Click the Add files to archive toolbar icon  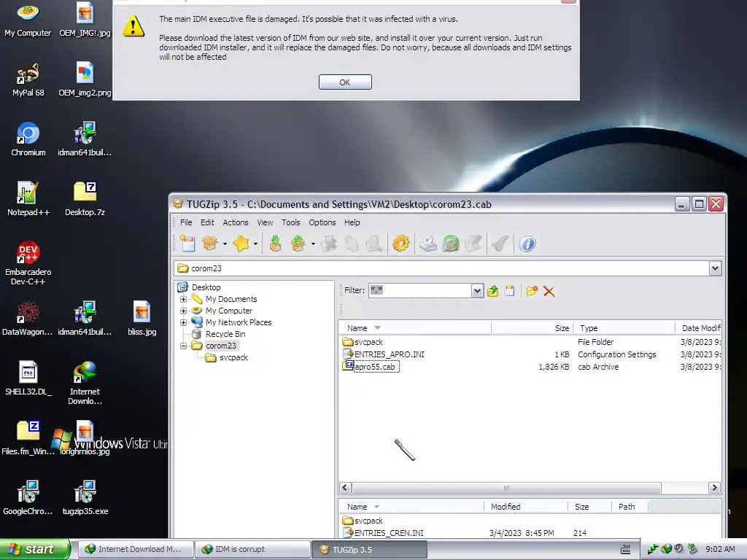275,244
